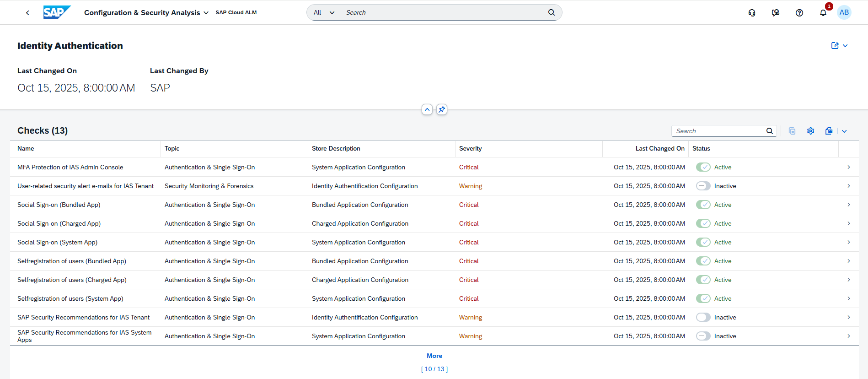Click the AB user avatar
Viewport: 868px width, 379px height.
(x=844, y=12)
